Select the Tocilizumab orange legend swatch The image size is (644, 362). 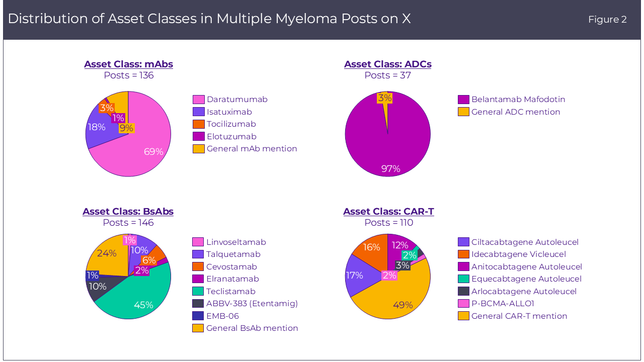coord(198,124)
